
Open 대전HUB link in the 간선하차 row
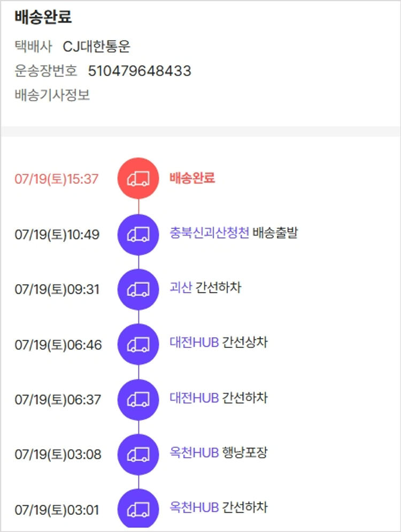pos(194,398)
